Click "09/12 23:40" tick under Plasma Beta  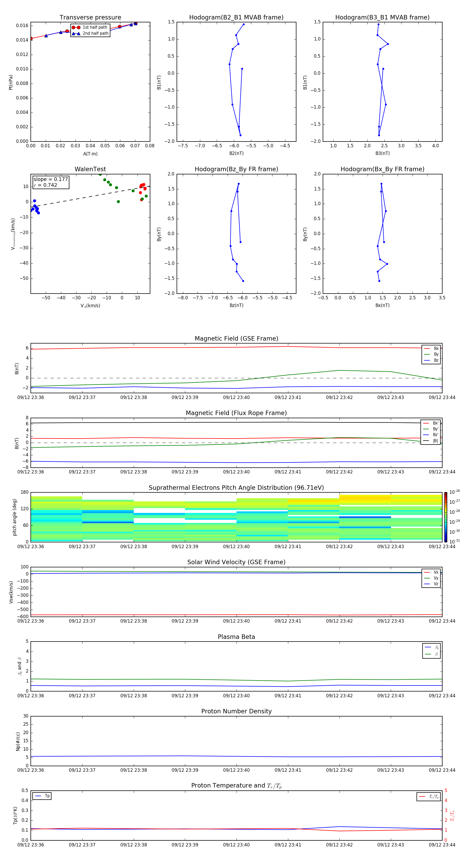click(x=236, y=696)
